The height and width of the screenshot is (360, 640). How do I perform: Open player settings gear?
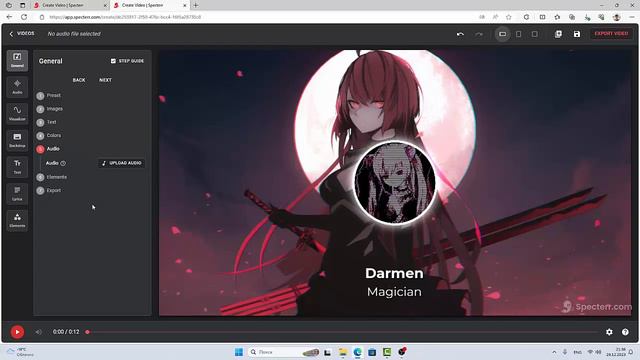[609, 332]
